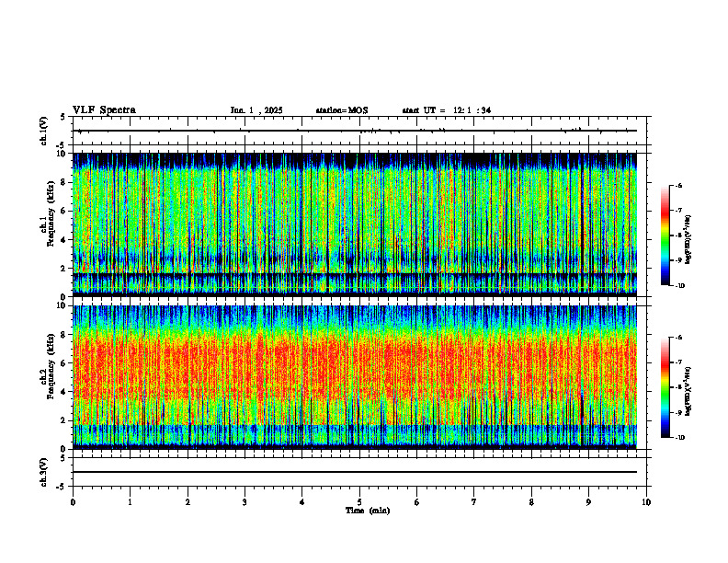Click the ch.1 spectrogram color bar
The width and height of the screenshot is (728, 563).
click(665, 236)
